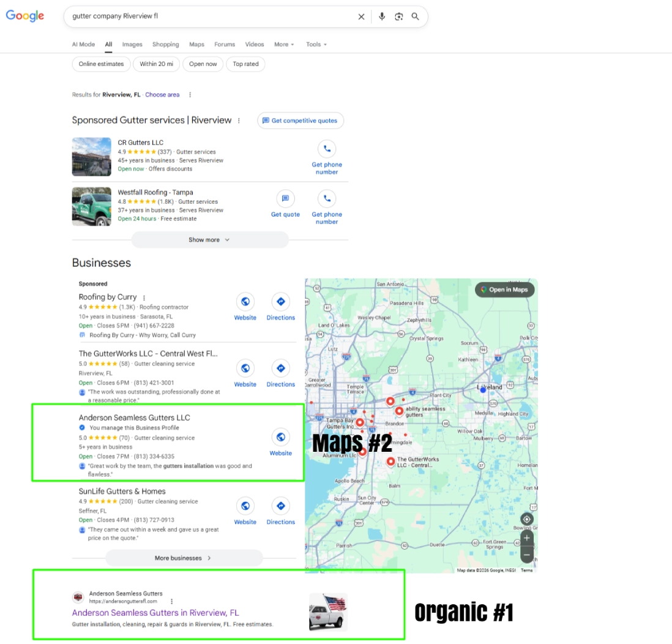Screen dimensions: 672x644
Task: Open Anderson Seamless Gutters website icon
Action: click(x=280, y=437)
